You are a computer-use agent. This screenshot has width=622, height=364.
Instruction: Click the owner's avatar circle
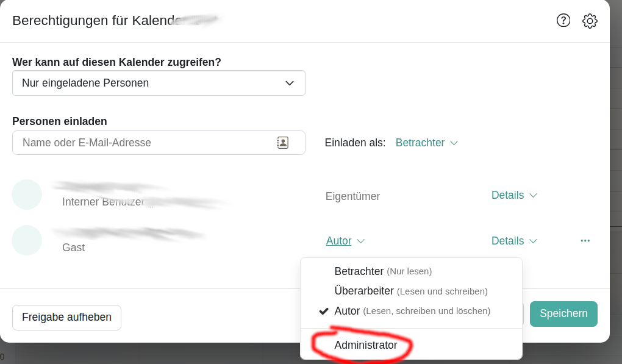tap(27, 194)
